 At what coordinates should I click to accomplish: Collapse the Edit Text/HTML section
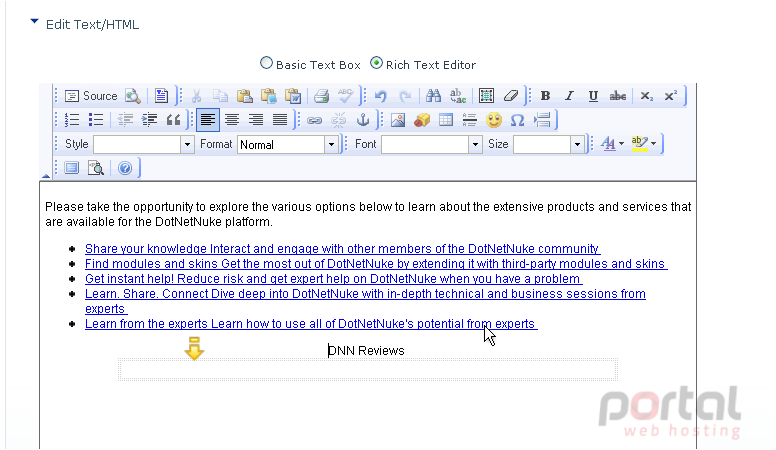pos(34,22)
